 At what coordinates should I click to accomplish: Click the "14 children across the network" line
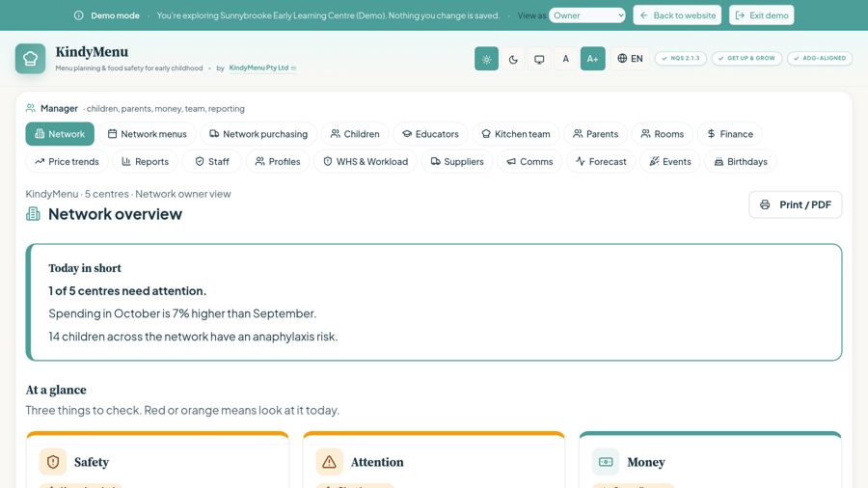(x=193, y=337)
